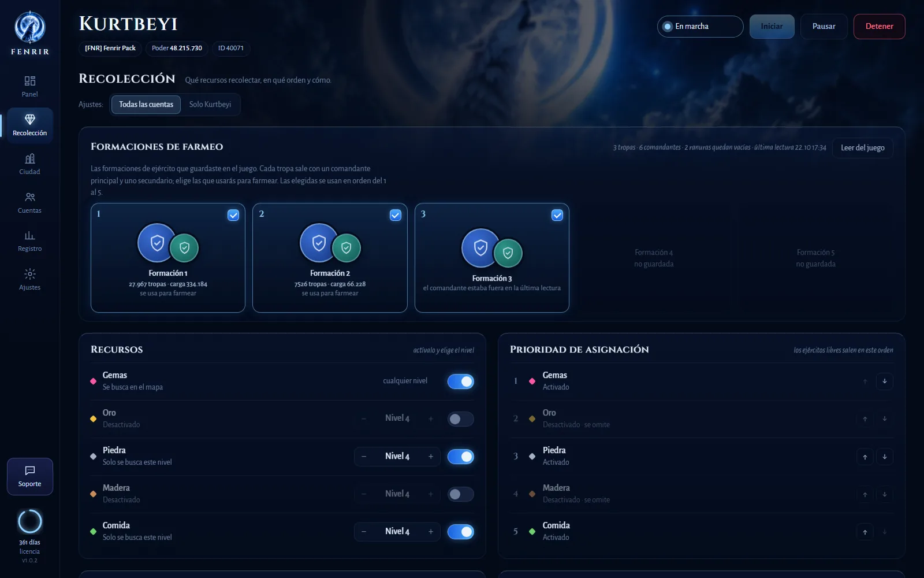Click the Leer del juego button
The image size is (924, 578).
coord(862,148)
